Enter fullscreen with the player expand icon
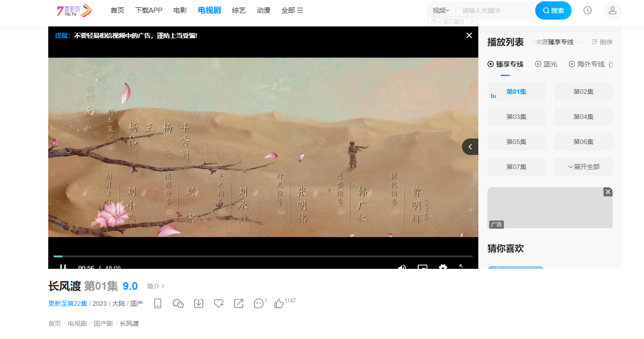The width and height of the screenshot is (644, 339). click(x=461, y=266)
